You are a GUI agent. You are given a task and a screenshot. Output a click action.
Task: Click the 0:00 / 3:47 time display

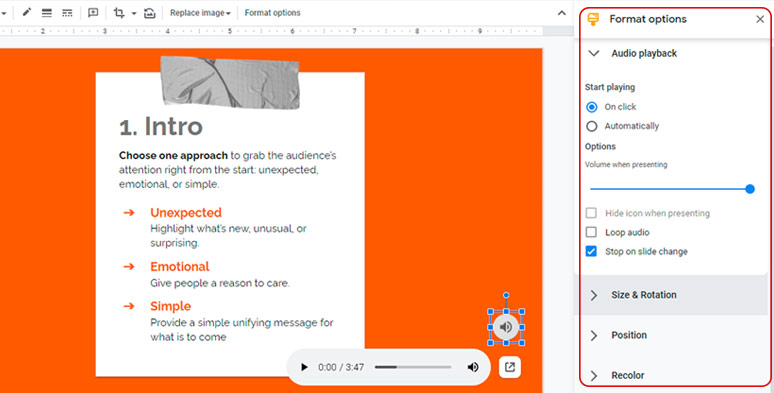pos(341,367)
